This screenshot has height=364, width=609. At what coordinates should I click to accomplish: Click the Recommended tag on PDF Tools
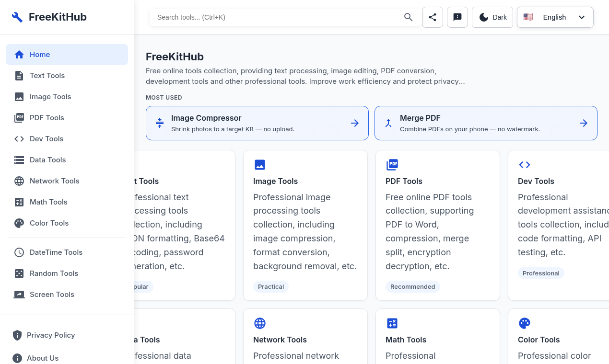412,287
